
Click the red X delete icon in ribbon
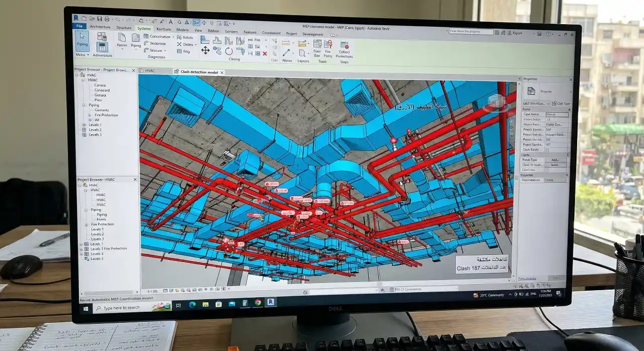(265, 53)
